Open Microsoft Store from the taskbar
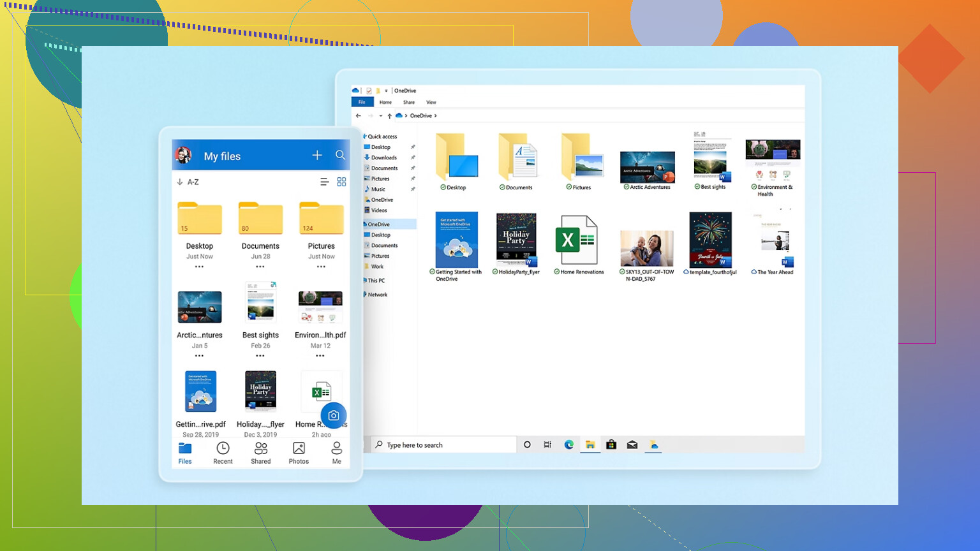Viewport: 980px width, 551px height. coord(611,444)
